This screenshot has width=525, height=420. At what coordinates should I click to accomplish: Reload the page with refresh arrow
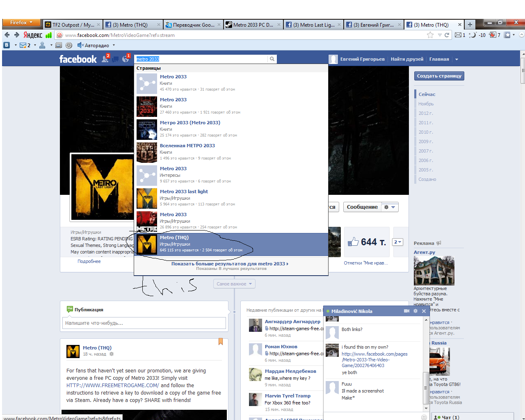(447, 35)
